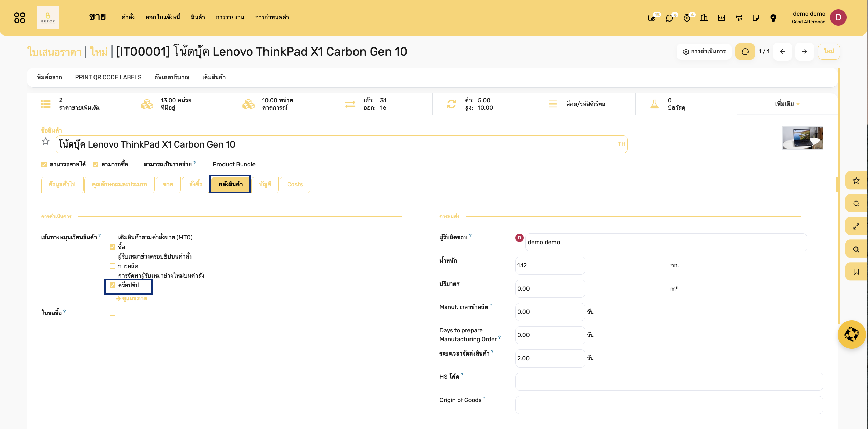Click the อัพเดตปริมาณ button

[x=172, y=77]
